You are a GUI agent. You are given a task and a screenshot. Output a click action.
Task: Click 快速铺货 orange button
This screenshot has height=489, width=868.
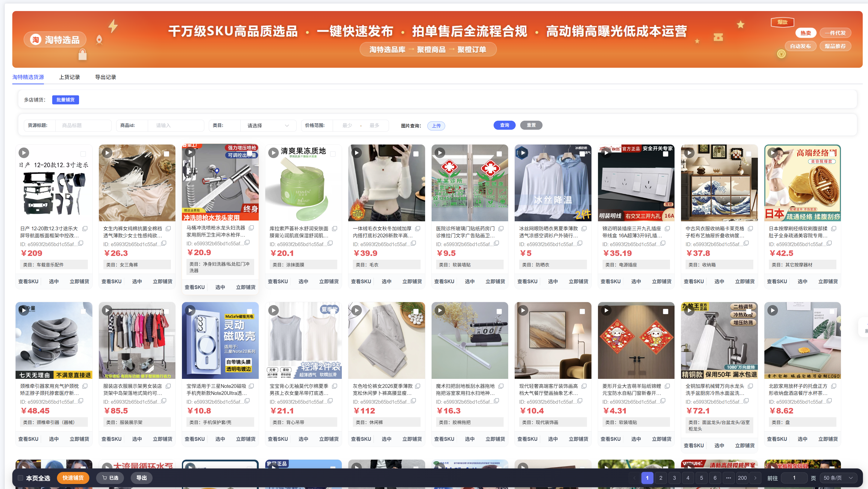(73, 477)
